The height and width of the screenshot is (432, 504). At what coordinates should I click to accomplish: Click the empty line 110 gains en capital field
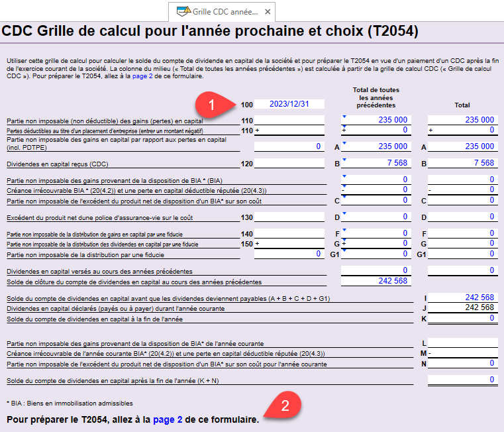pyautogui.click(x=289, y=121)
